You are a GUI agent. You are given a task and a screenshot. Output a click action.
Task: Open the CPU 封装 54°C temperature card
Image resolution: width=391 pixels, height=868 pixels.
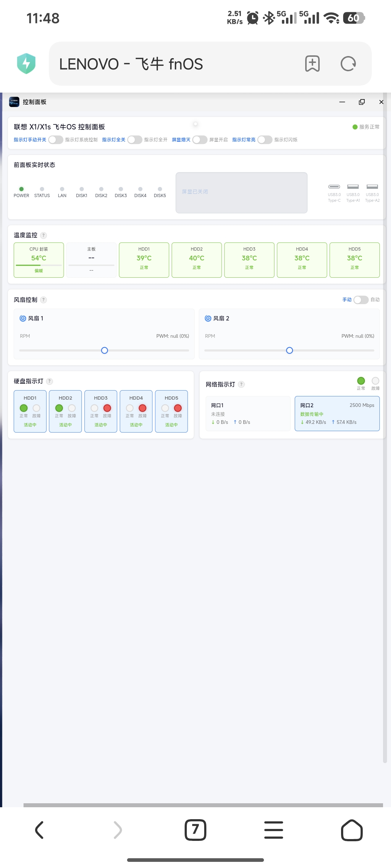click(39, 260)
